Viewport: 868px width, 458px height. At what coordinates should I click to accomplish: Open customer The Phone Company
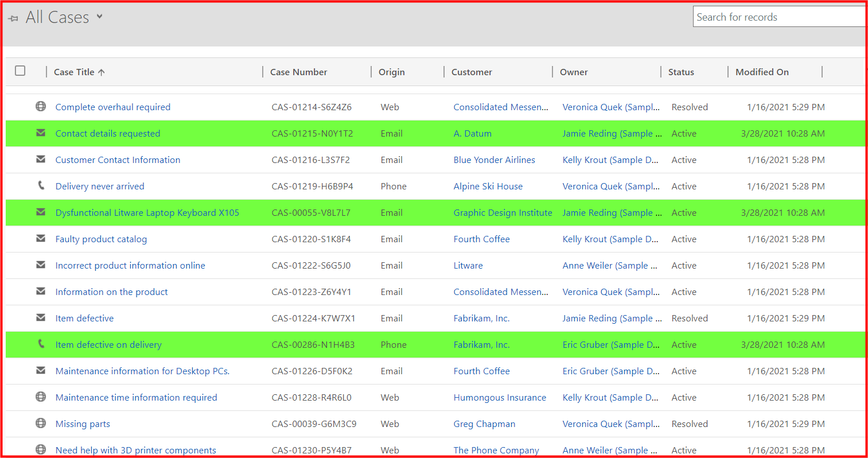pyautogui.click(x=496, y=451)
